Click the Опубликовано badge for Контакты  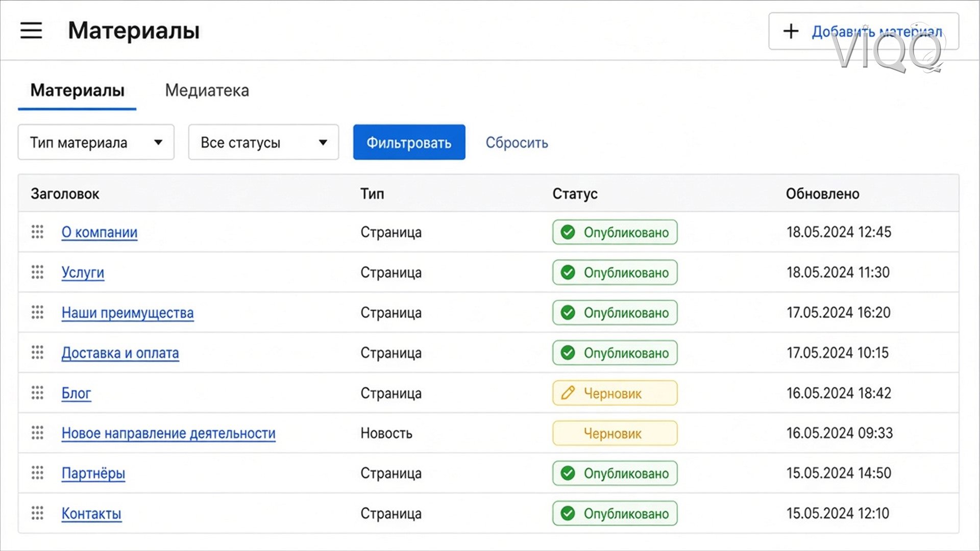click(x=615, y=514)
